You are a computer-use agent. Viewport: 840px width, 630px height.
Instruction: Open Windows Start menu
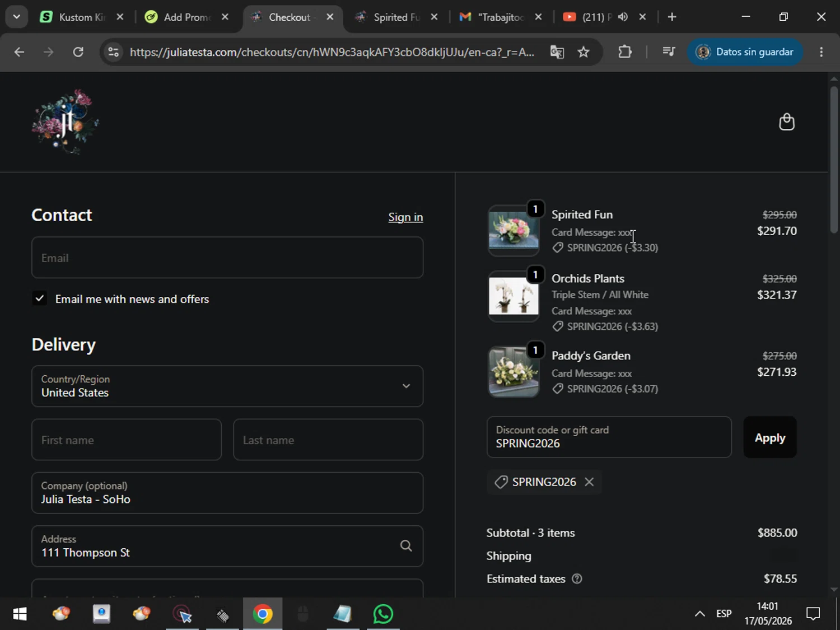click(x=20, y=614)
